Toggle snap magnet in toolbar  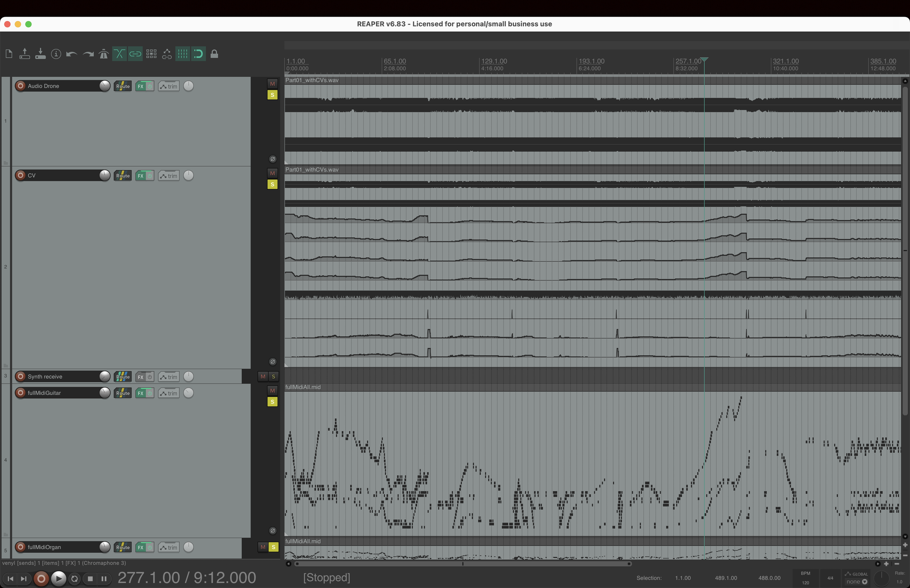click(198, 54)
